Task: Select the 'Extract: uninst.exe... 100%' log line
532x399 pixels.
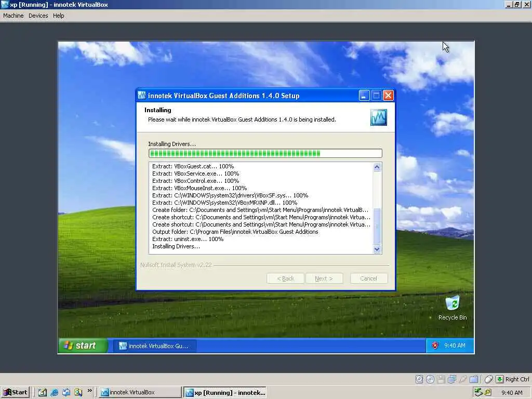Action: [x=188, y=239]
